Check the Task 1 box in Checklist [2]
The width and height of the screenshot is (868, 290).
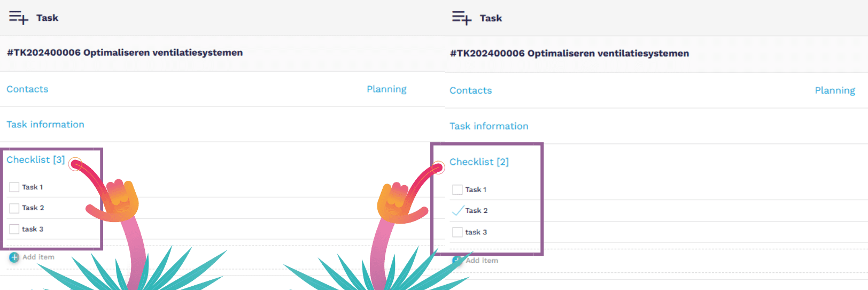coord(458,190)
